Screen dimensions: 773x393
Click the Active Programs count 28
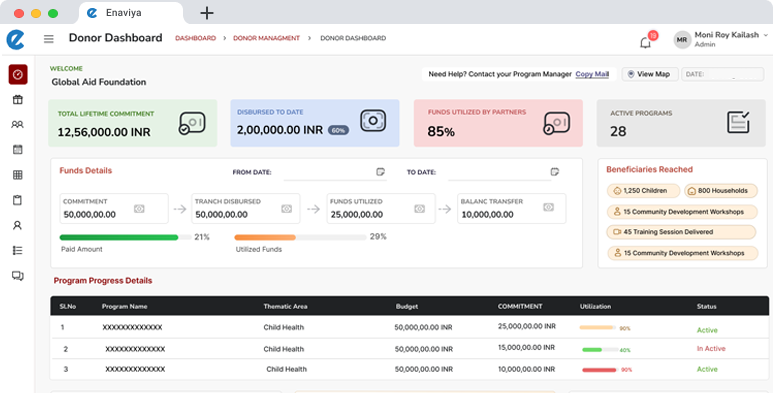tap(618, 131)
